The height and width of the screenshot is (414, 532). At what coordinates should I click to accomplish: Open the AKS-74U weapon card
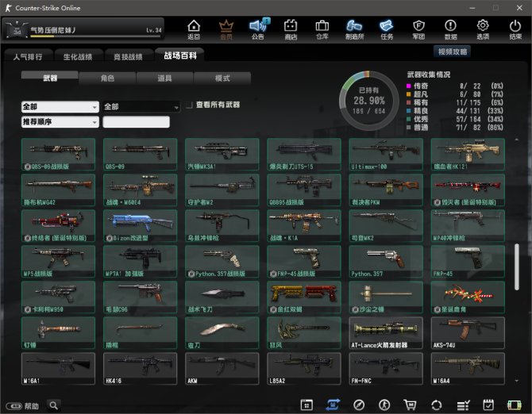[x=468, y=333]
